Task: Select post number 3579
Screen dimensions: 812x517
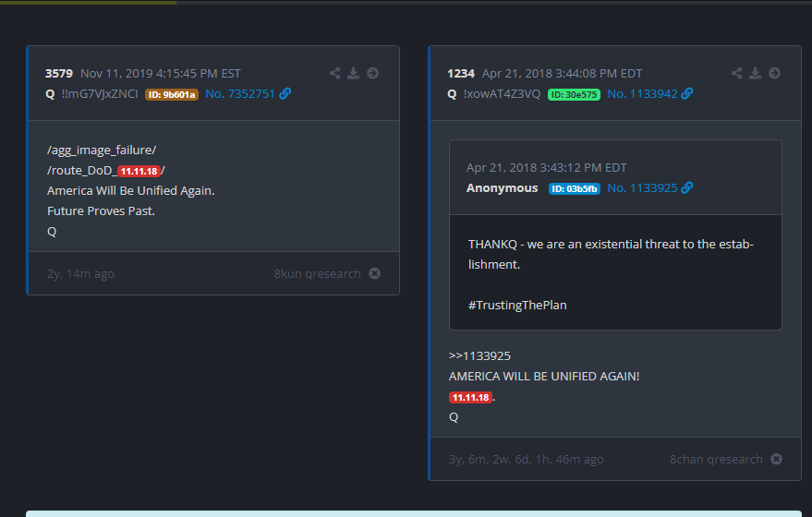Action: tap(59, 74)
